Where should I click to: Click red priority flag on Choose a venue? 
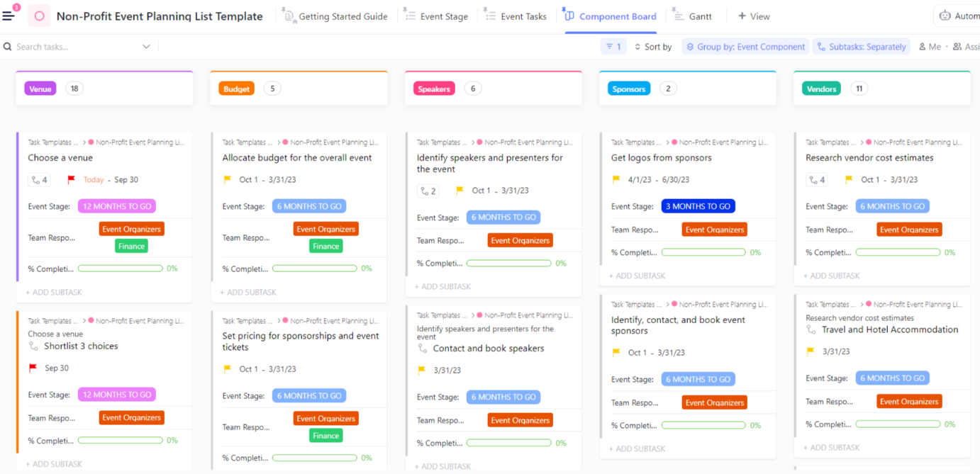pyautogui.click(x=71, y=180)
